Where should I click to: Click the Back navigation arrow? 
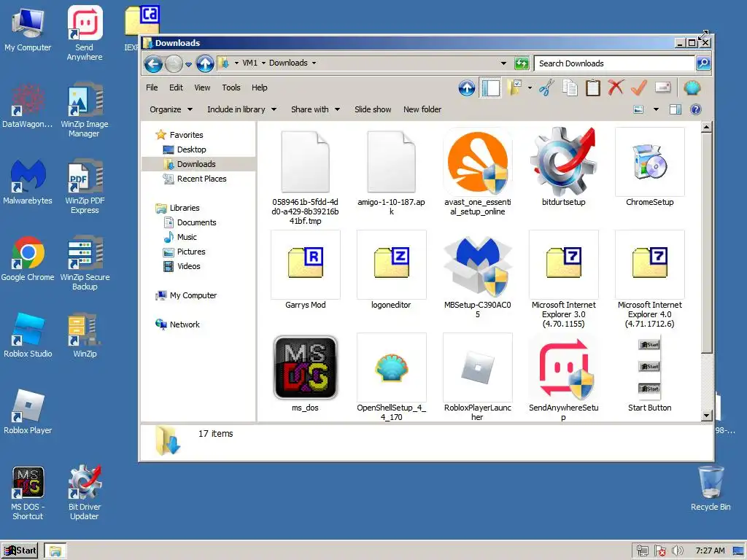click(153, 63)
